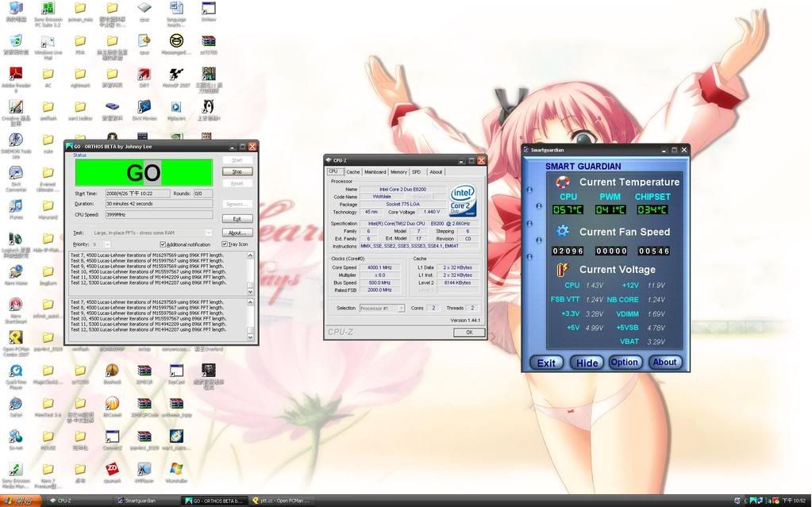Switch to Smartguardian from the taskbar
Screen dimensions: 812x507
coord(146,501)
